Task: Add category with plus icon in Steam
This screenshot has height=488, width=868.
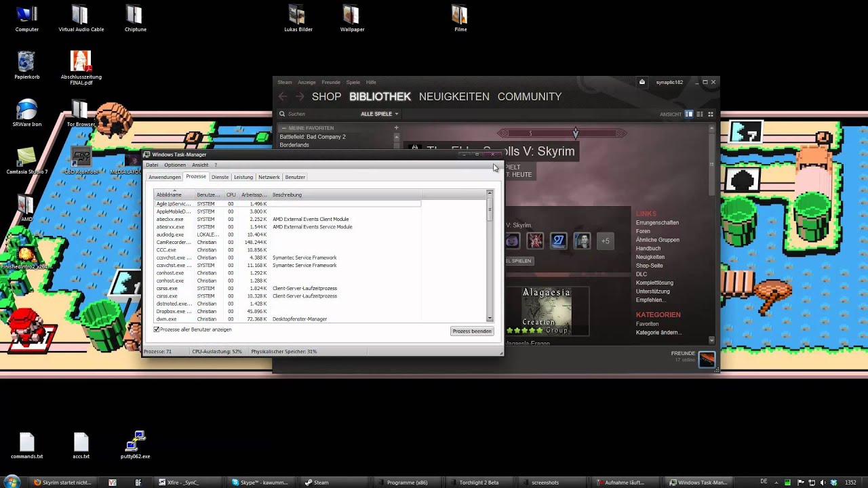Action: [x=397, y=127]
